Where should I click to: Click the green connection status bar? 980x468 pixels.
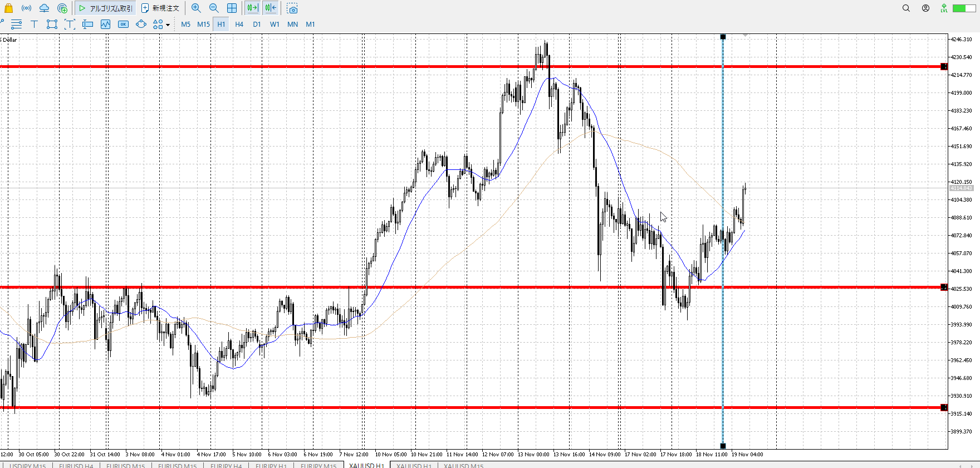[x=964, y=8]
